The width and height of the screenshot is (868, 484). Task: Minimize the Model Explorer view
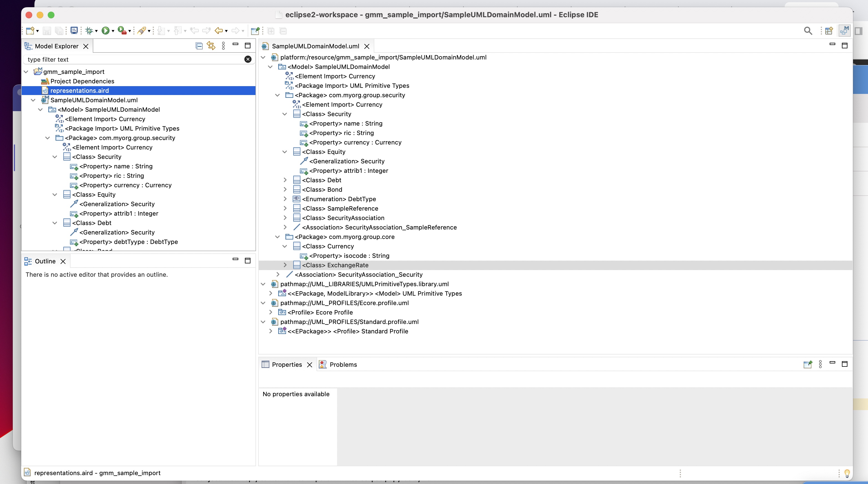tap(235, 44)
